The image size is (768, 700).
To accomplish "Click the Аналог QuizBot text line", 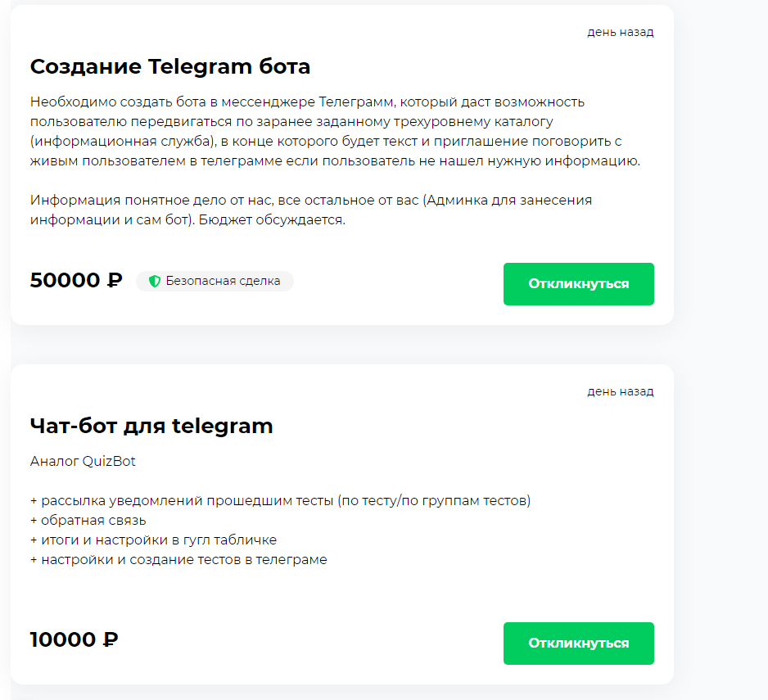I will [x=83, y=462].
